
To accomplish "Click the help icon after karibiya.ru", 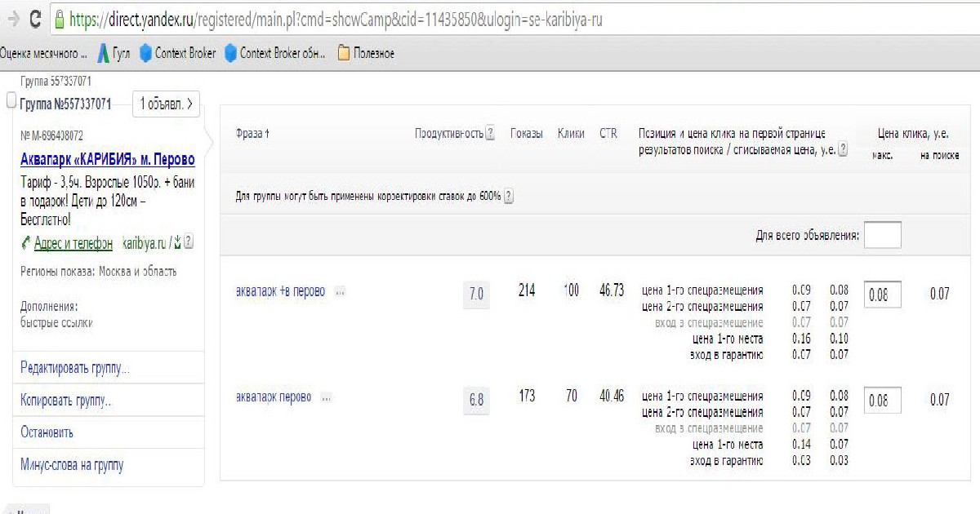I will pos(189,242).
